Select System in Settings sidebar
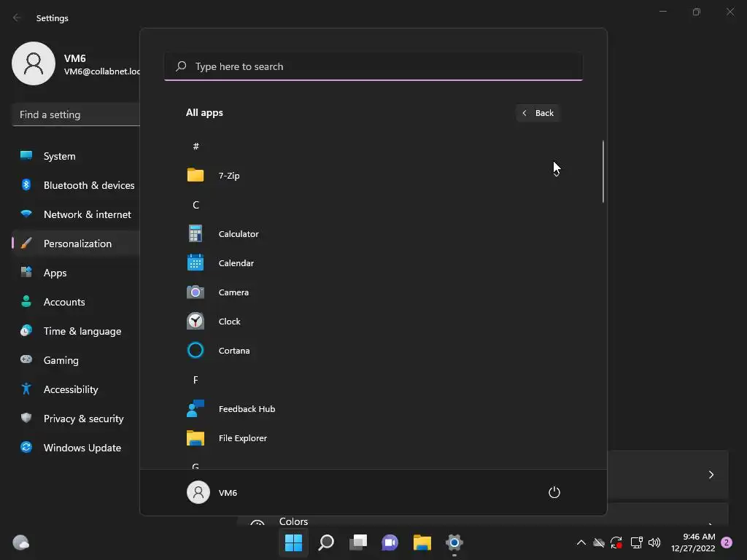This screenshot has width=747, height=560. click(x=76, y=156)
